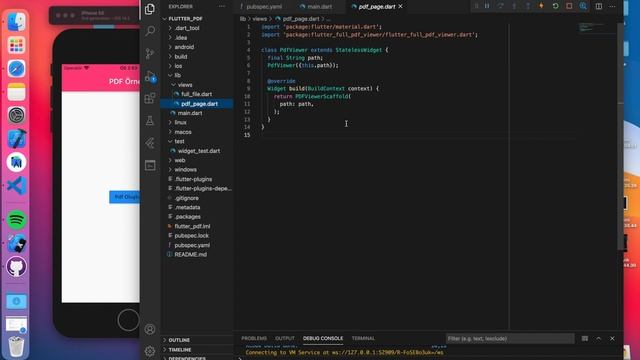Open Visual Studio Code from the dock

click(x=16, y=186)
